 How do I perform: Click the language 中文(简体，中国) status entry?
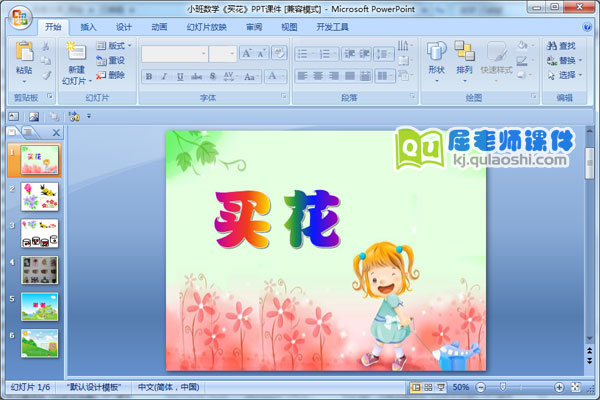(x=168, y=387)
